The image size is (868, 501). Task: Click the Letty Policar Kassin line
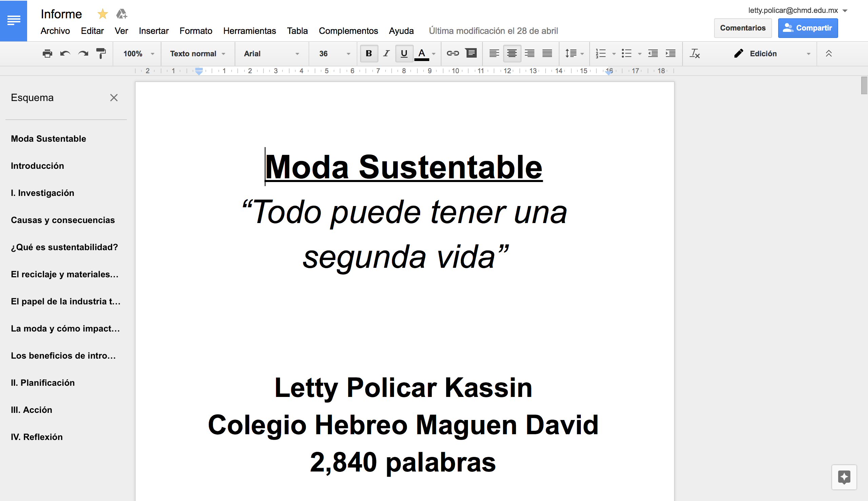point(403,387)
